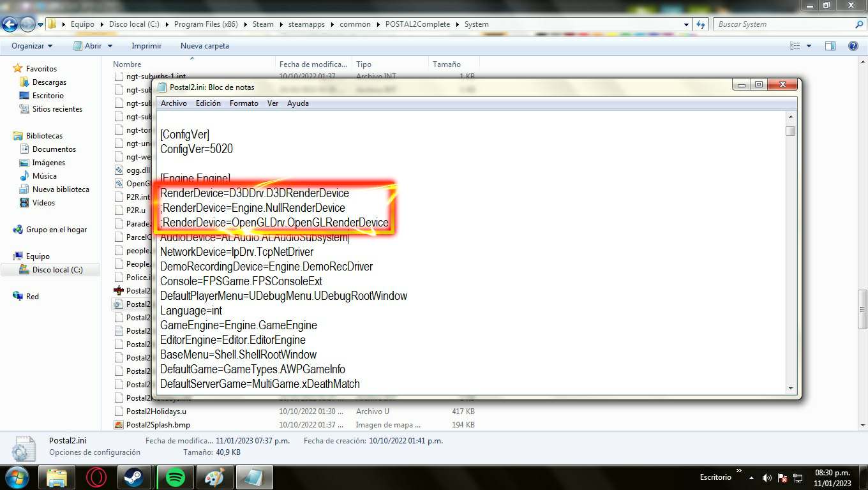
Task: Open the Action Center flag icon
Action: point(782,478)
